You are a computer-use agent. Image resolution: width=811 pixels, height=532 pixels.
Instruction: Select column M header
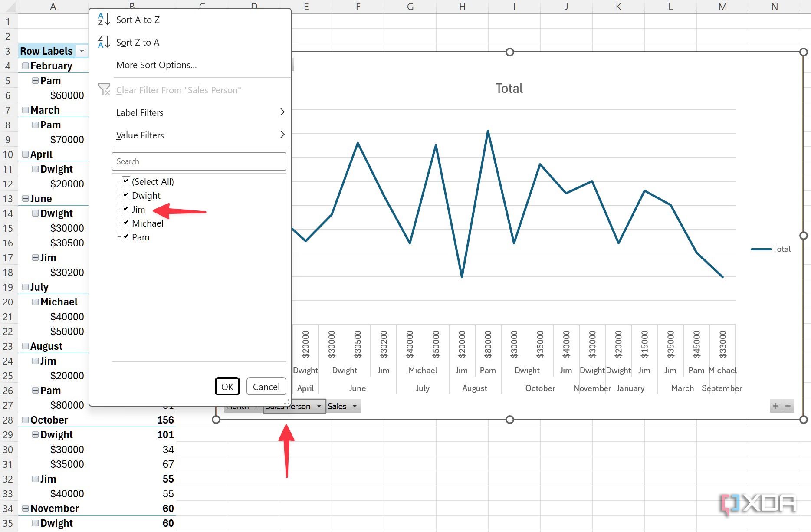[722, 7]
